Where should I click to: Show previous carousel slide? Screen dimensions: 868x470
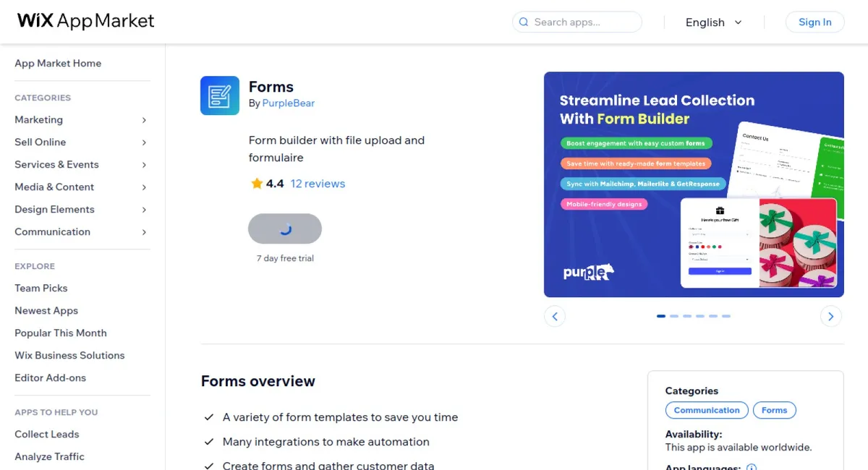coord(555,316)
